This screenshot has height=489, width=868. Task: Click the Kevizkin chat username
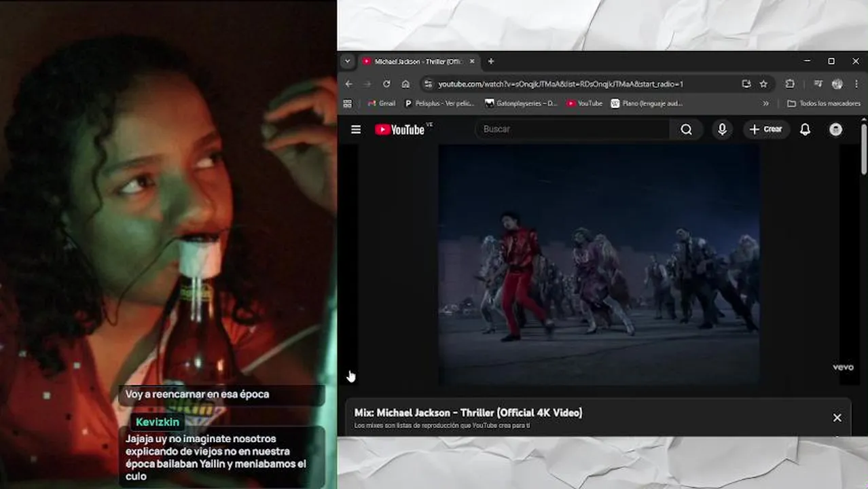pyautogui.click(x=158, y=422)
